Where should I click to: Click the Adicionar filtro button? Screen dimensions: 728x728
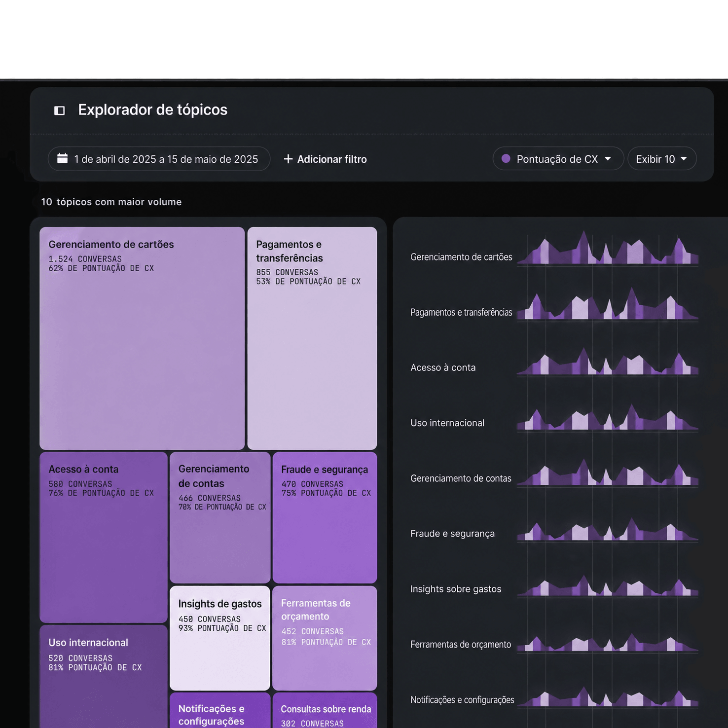[x=325, y=159]
